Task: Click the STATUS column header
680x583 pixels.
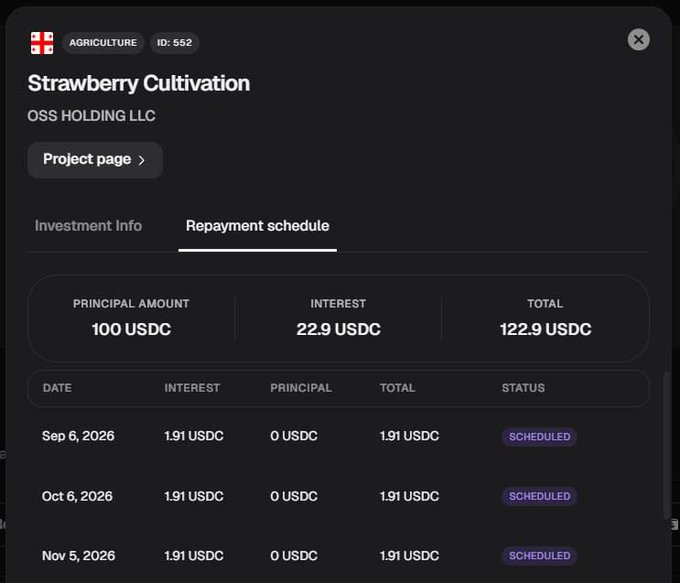Action: [523, 388]
